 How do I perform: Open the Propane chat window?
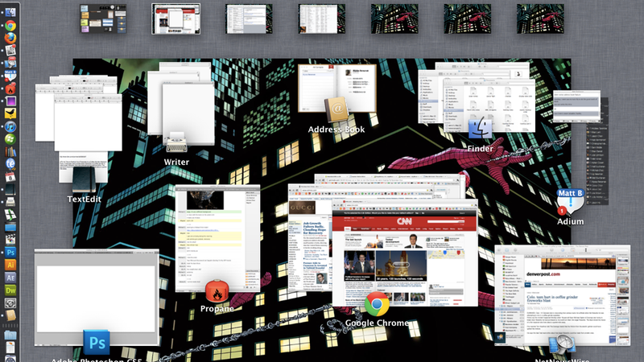[x=217, y=239]
